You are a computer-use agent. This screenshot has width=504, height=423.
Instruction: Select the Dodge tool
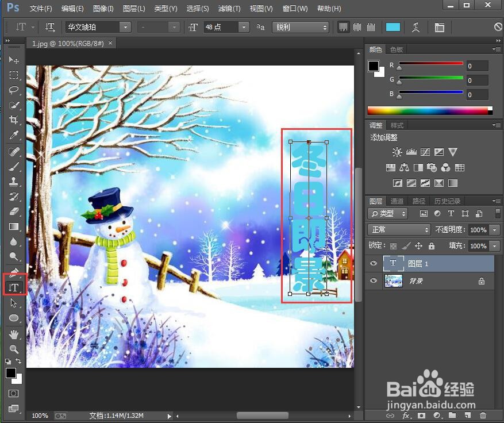pyautogui.click(x=13, y=256)
